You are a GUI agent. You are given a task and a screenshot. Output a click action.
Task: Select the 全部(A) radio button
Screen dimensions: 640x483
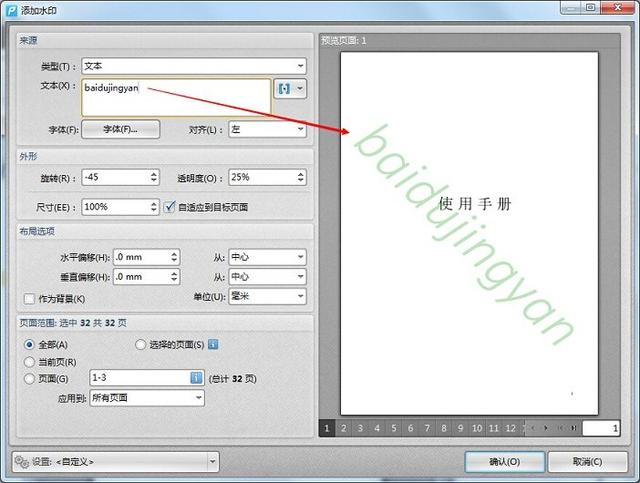pos(29,345)
